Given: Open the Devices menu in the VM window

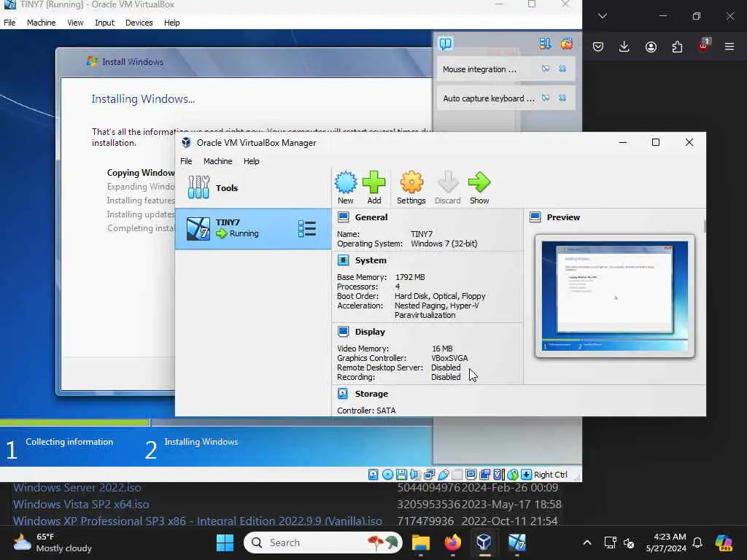Looking at the screenshot, I should coord(139,23).
